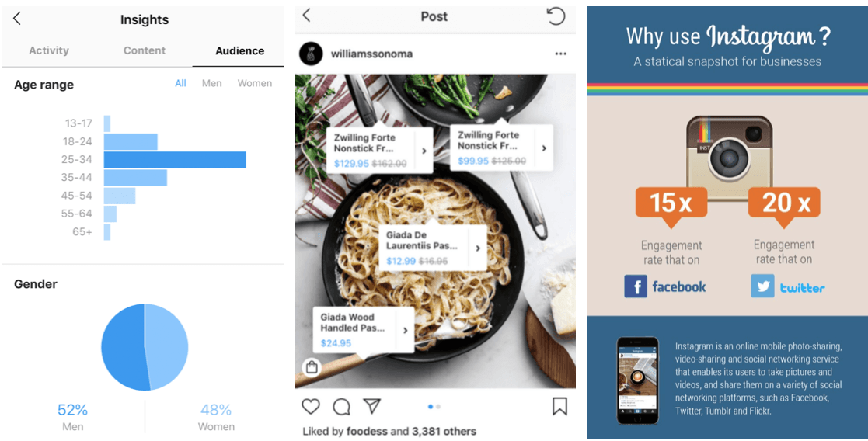Tap the back arrow in Post header
This screenshot has height=441, width=868.
coord(306,16)
